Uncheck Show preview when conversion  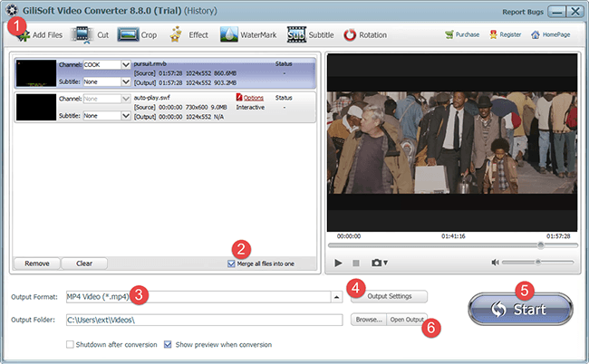tap(168, 344)
